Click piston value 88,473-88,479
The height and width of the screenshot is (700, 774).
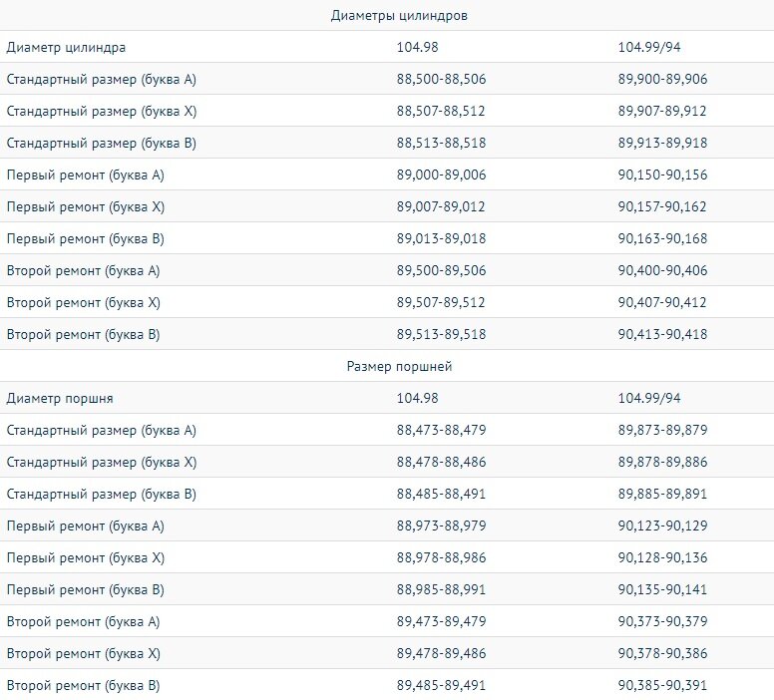click(441, 430)
